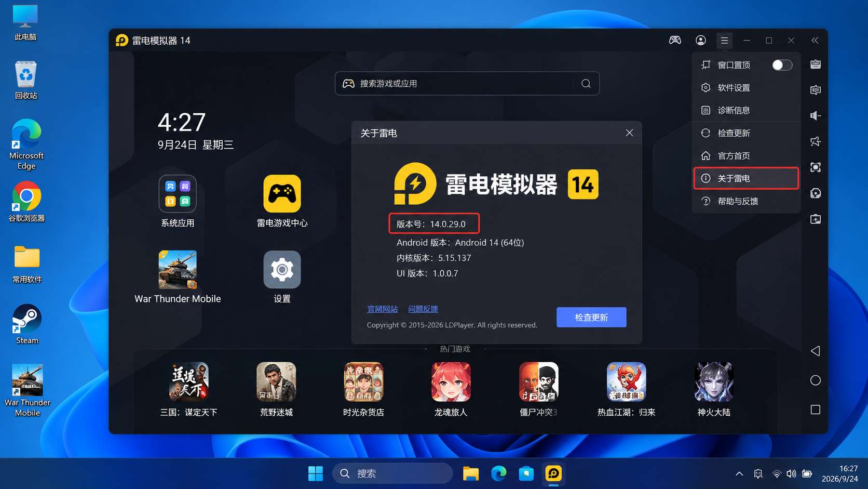
Task: Open 官方首页 menu item
Action: click(x=746, y=156)
